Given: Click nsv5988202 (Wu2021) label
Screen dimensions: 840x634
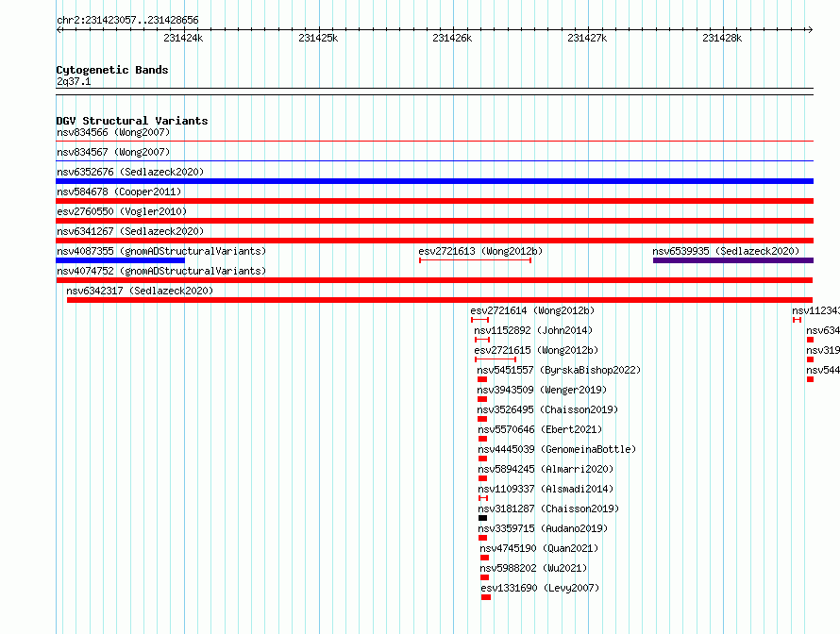Looking at the screenshot, I should [533, 568].
